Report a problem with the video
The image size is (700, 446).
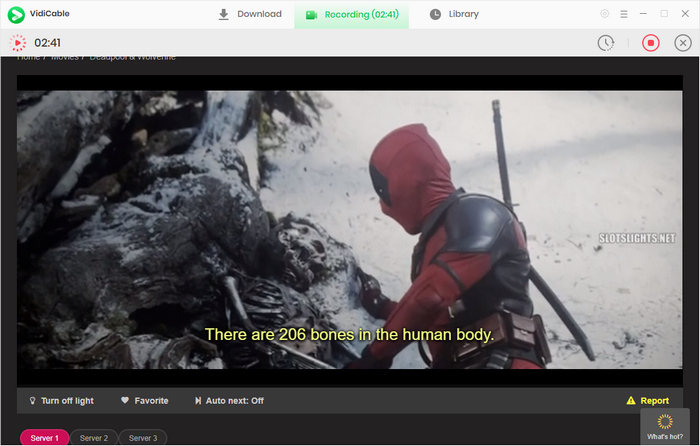tap(647, 400)
